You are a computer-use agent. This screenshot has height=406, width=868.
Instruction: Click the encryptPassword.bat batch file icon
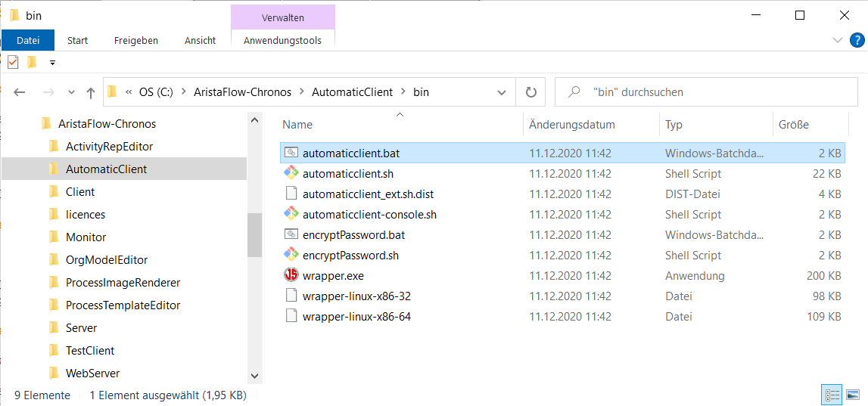tap(291, 234)
